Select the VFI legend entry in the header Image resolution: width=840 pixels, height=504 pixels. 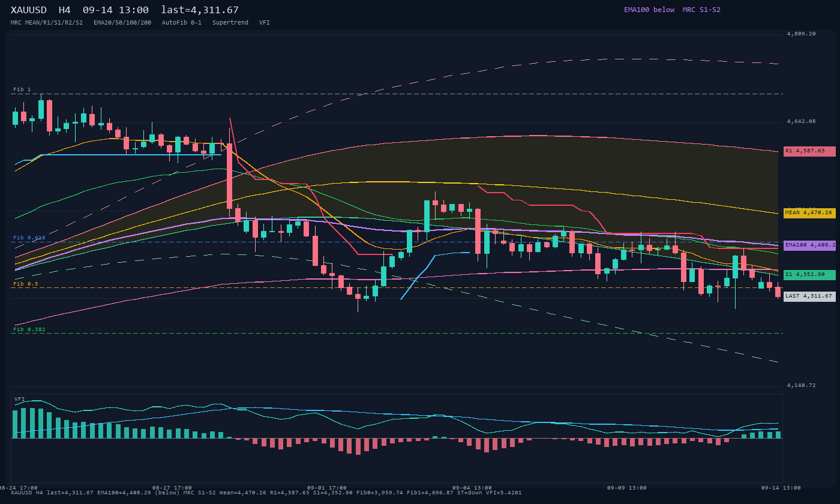pyautogui.click(x=265, y=22)
